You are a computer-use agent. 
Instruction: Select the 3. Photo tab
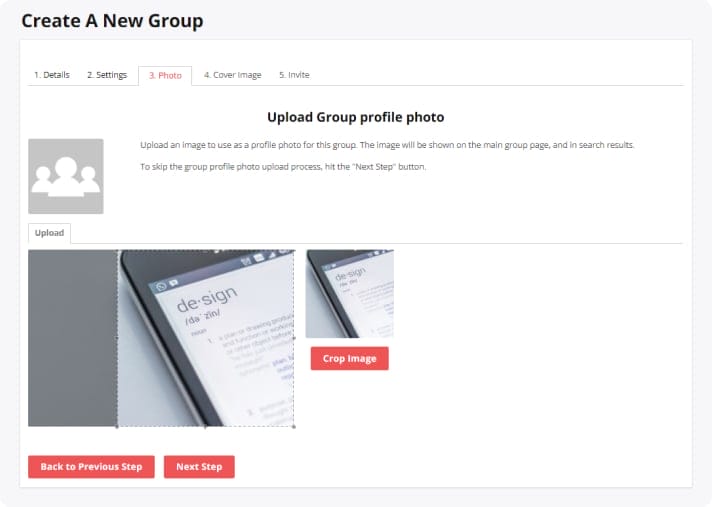(x=165, y=75)
